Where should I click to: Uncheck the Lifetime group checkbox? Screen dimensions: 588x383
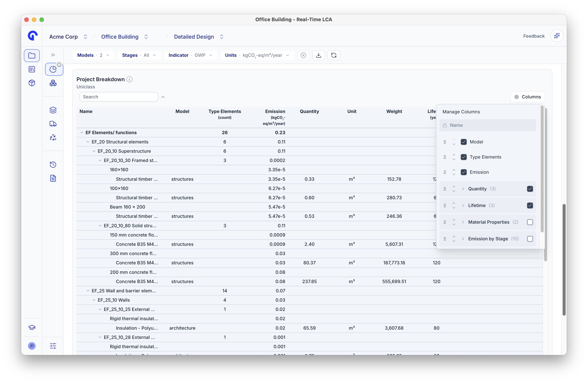point(530,206)
